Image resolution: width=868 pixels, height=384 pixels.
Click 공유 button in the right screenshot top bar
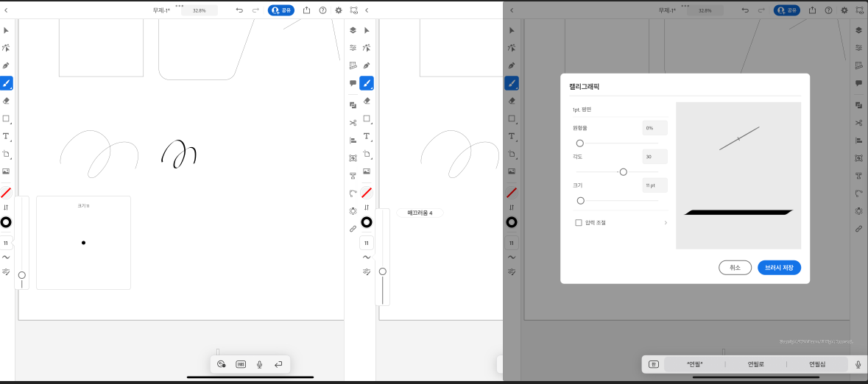786,10
